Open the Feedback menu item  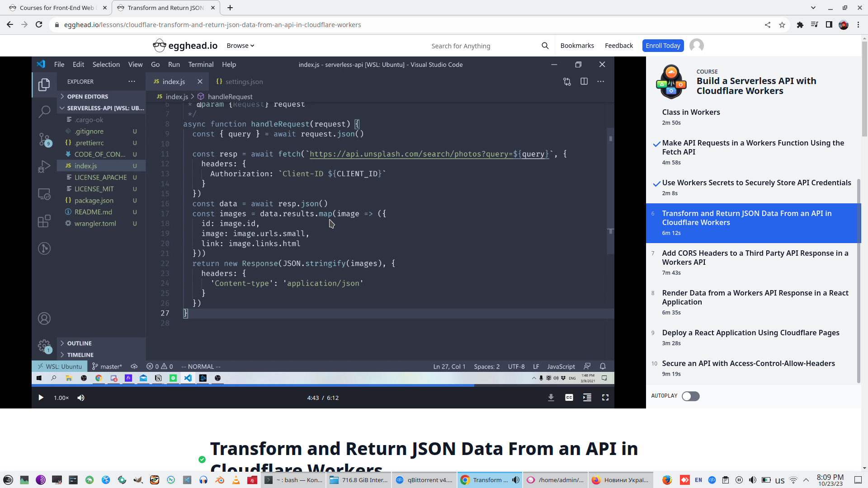tap(619, 46)
